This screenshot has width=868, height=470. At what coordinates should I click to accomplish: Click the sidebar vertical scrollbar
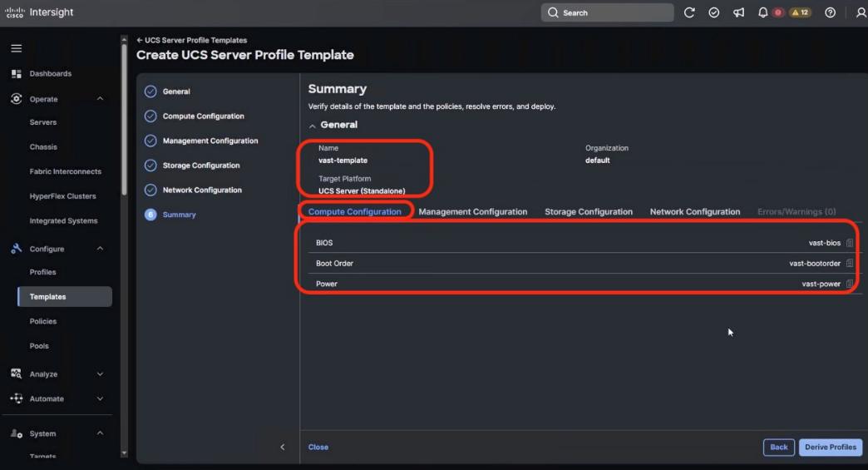(x=124, y=119)
